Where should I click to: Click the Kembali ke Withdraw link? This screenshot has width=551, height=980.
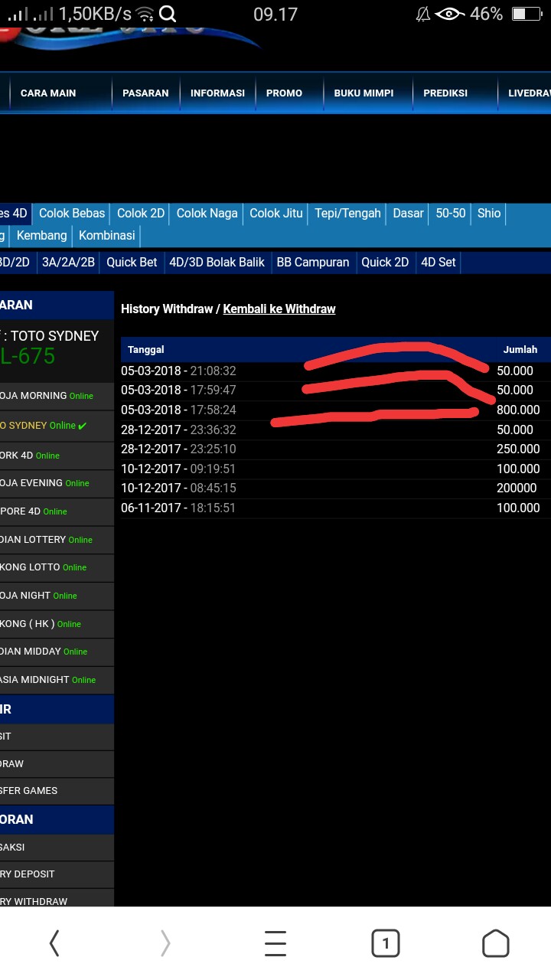[x=279, y=309]
